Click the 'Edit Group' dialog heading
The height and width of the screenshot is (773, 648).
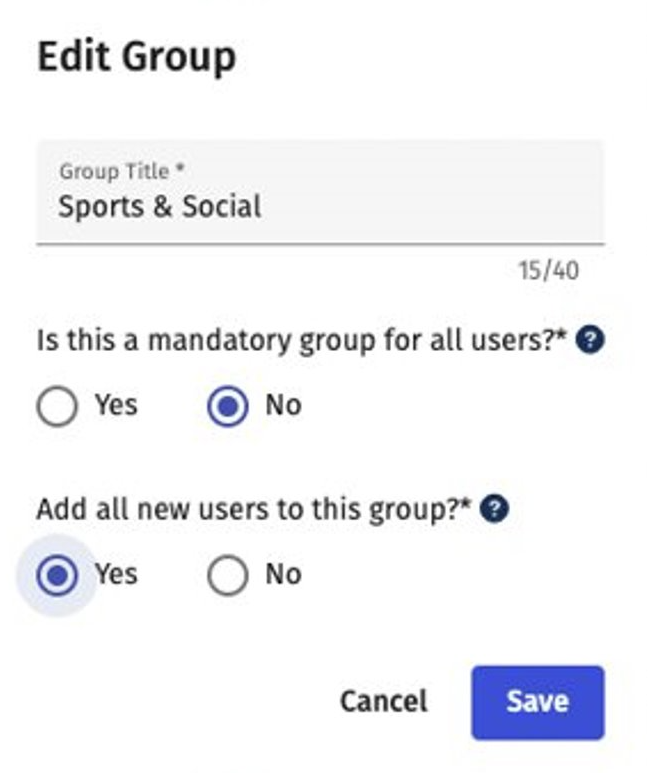click(x=136, y=56)
